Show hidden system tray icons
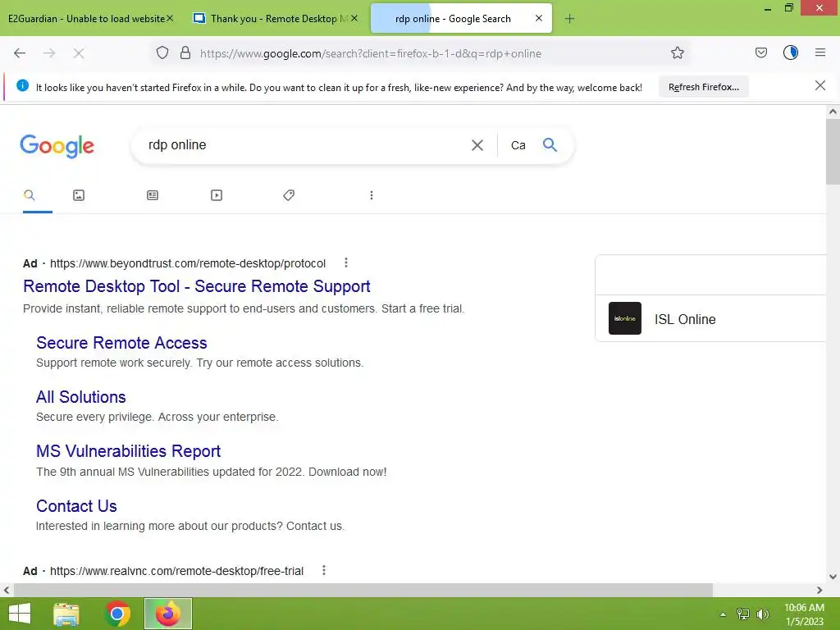This screenshot has width=840, height=630. tap(723, 614)
